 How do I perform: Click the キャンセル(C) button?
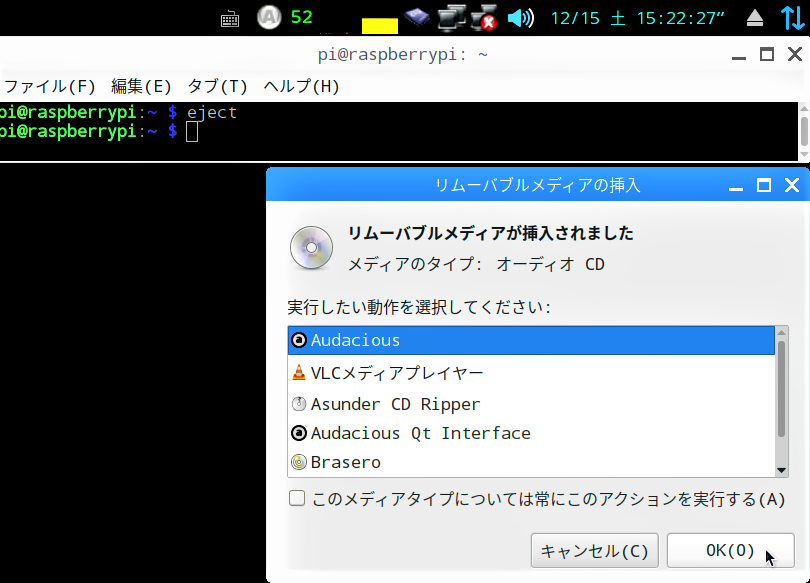coord(595,550)
